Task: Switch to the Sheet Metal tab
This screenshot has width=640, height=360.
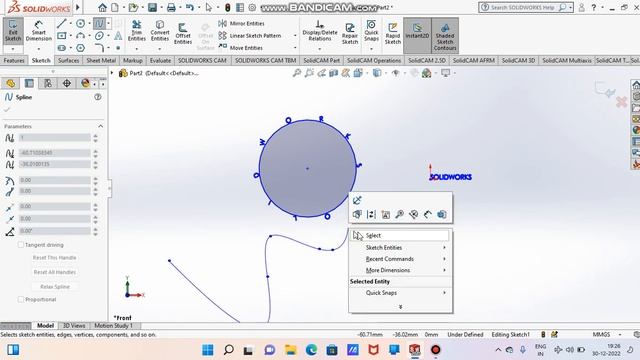Action: pyautogui.click(x=101, y=60)
